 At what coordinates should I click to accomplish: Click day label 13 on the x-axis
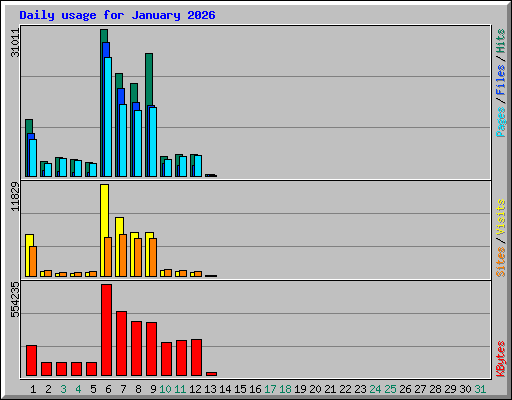[210, 389]
